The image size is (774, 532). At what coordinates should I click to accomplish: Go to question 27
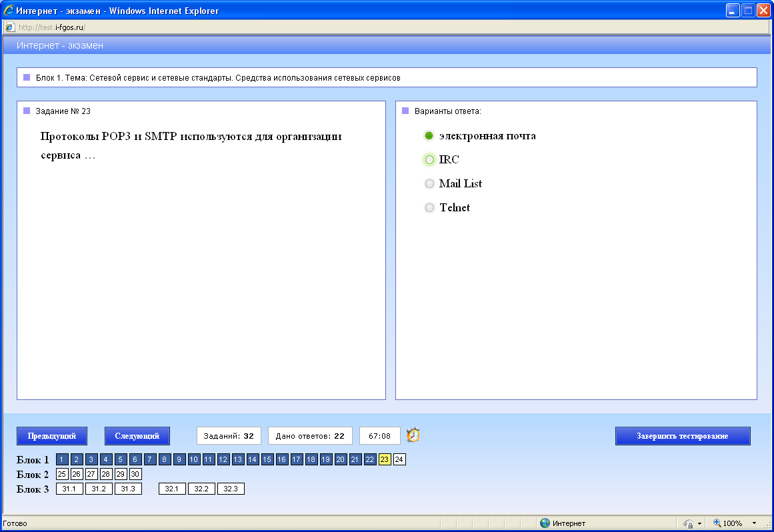point(91,474)
